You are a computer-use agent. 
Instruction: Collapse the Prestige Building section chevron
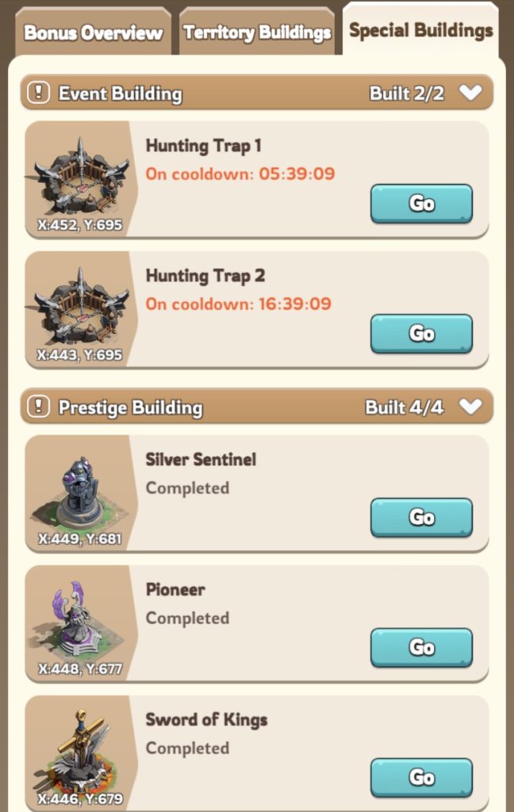pos(470,407)
